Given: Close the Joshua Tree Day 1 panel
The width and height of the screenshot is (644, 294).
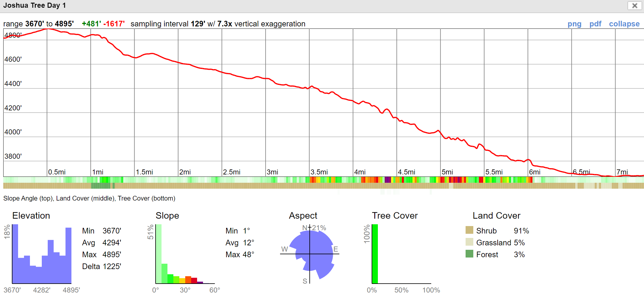Looking at the screenshot, I should 635,6.
